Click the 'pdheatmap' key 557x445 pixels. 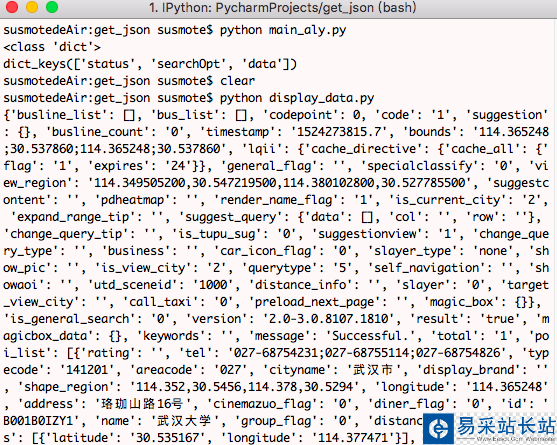tap(132, 200)
